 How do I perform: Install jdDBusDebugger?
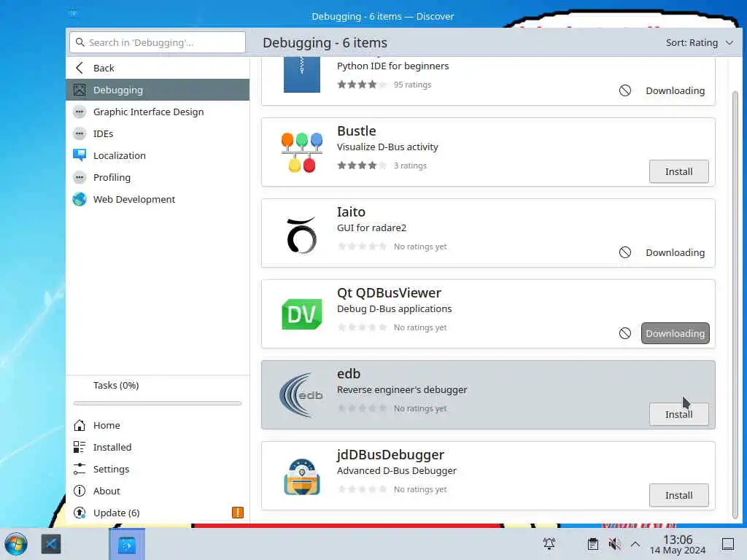pos(678,495)
